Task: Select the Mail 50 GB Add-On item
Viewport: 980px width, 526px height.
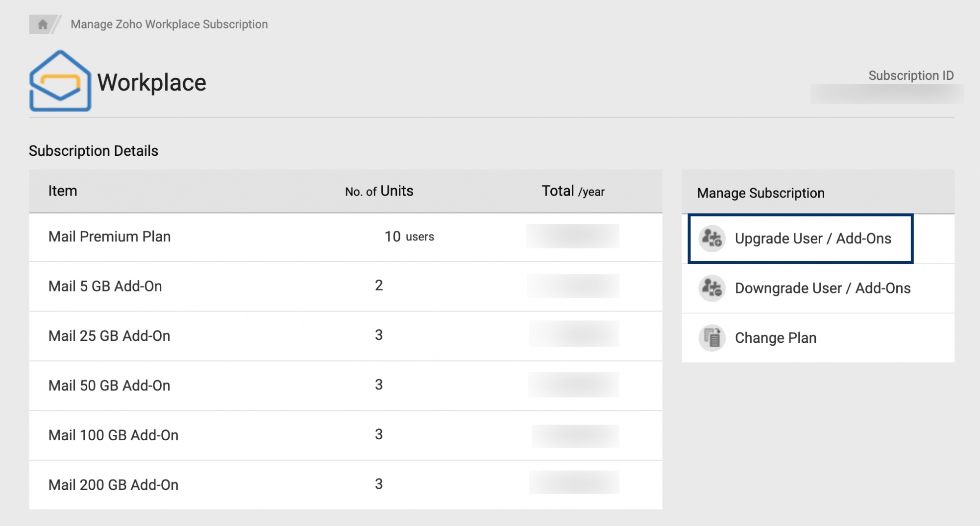Action: 109,385
